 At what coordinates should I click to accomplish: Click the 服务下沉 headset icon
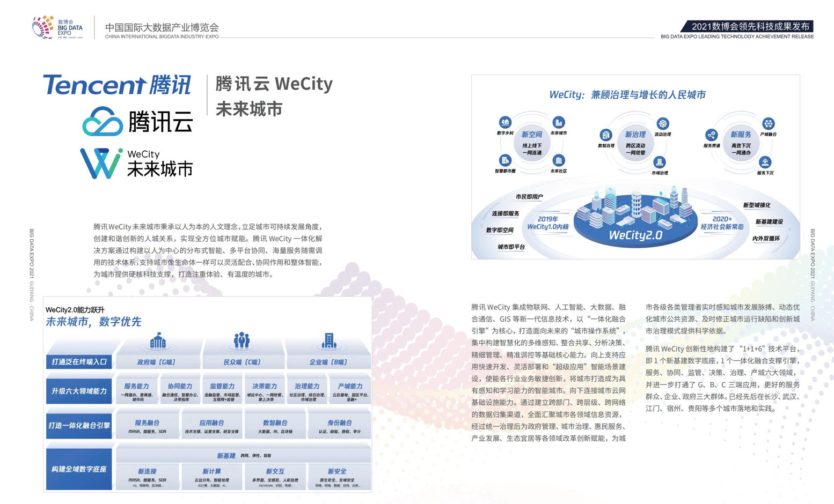click(x=765, y=162)
